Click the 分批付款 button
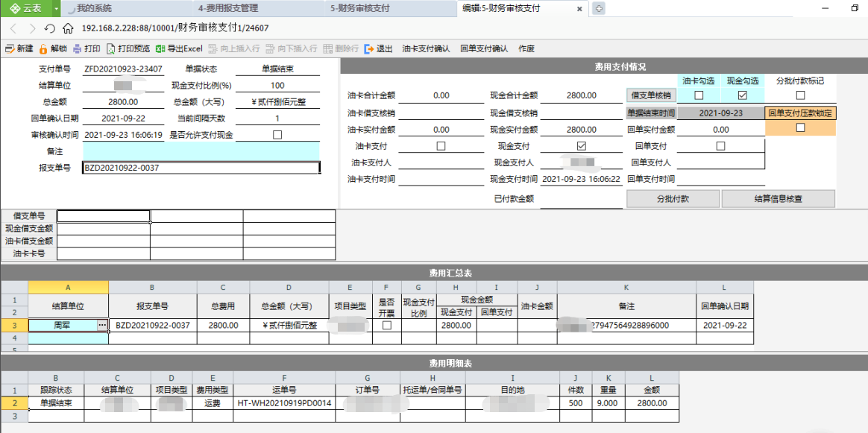The width and height of the screenshot is (868, 433). [673, 198]
